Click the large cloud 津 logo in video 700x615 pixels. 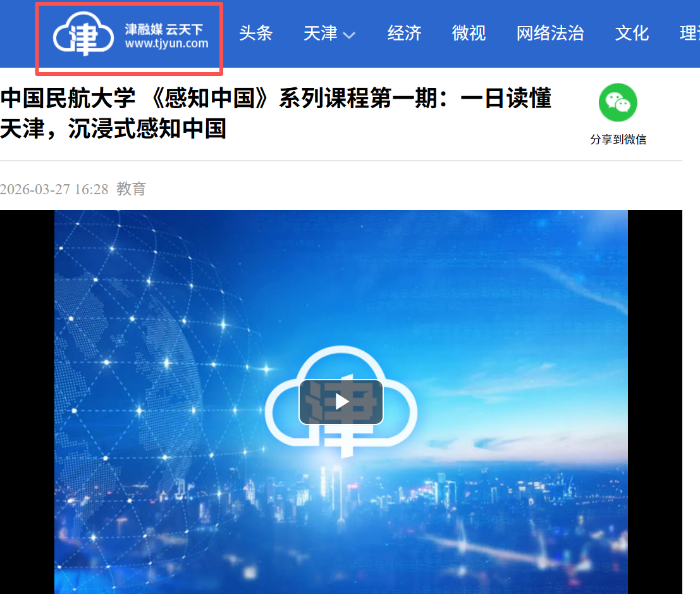pos(341,402)
